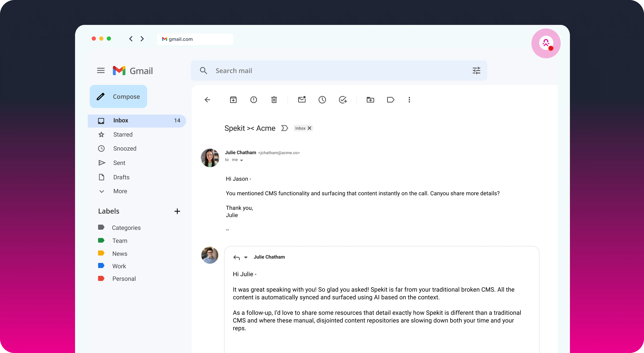Click the Labels section heading
This screenshot has height=353, width=644.
[x=109, y=212]
